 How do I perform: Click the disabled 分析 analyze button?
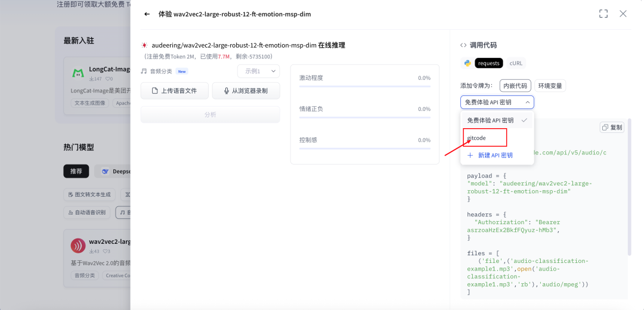(x=210, y=114)
